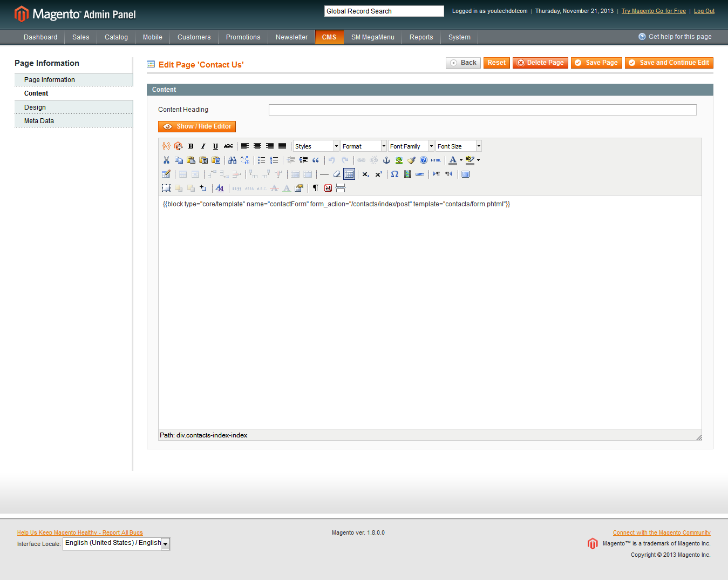Viewport: 728px width, 580px height.
Task: Toggle visual control characters pilcrow
Action: 315,188
